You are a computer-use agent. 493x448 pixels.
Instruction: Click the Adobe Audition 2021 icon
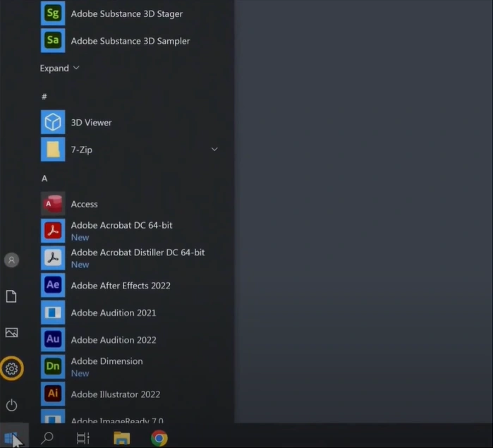[53, 313]
